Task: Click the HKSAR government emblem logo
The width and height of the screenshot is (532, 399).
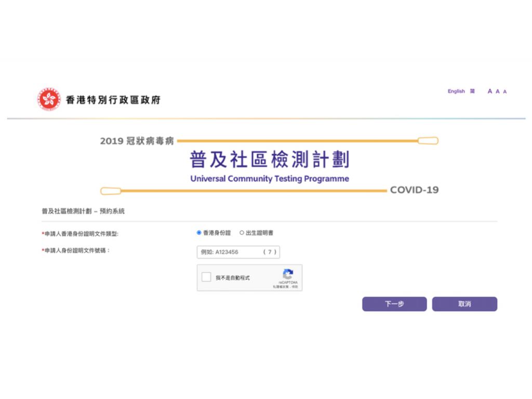Action: (48, 99)
